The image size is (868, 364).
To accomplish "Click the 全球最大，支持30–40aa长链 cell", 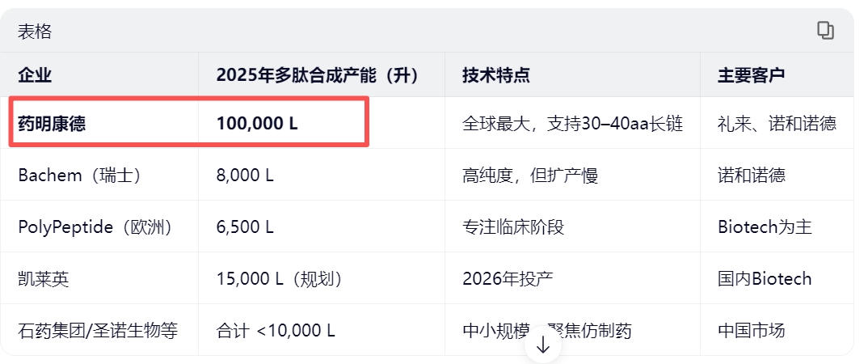I will [x=572, y=123].
